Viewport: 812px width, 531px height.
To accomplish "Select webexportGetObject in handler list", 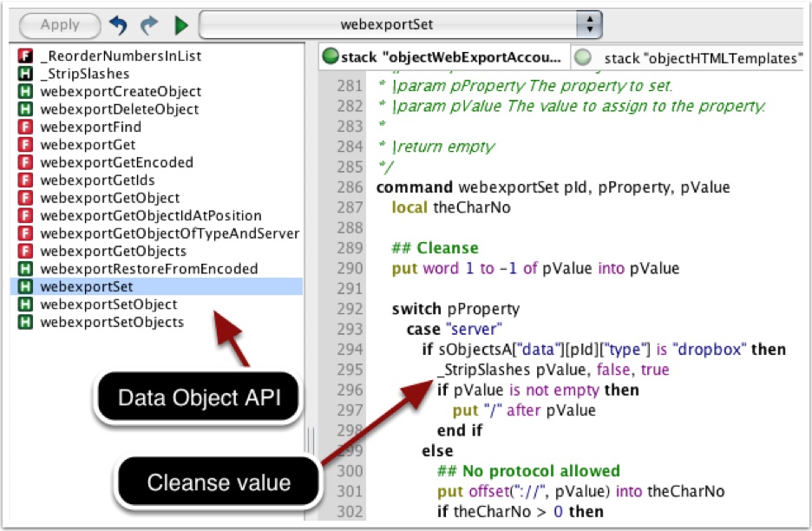I will [110, 197].
